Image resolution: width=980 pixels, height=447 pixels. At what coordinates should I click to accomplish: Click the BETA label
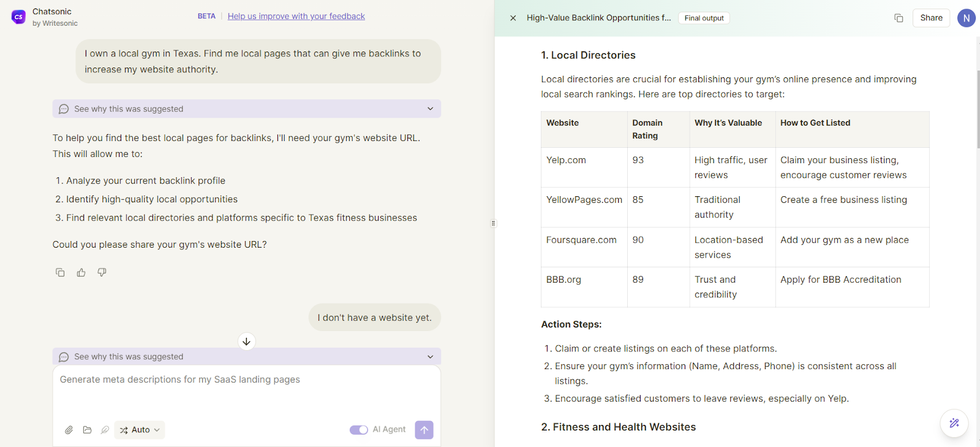click(x=206, y=17)
